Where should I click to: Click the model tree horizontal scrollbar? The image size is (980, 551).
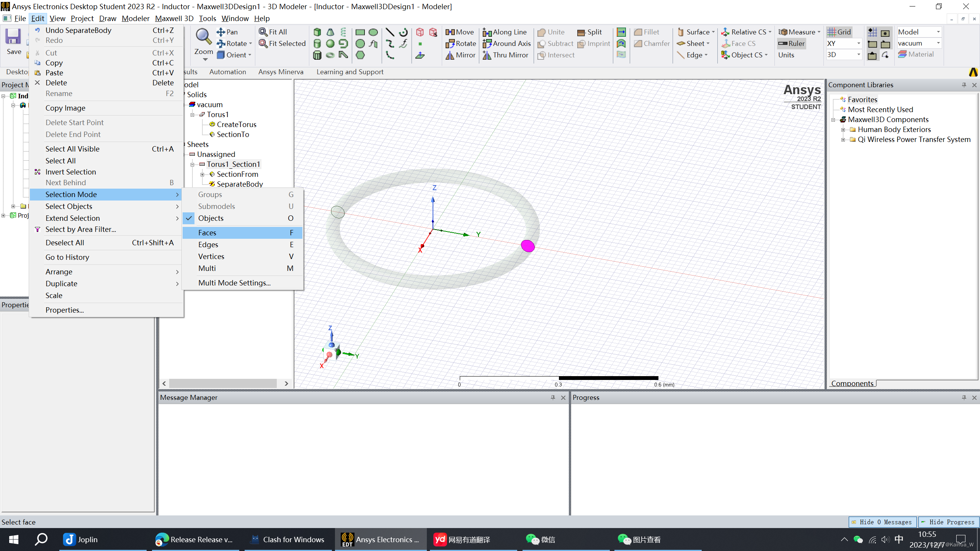coord(223,383)
